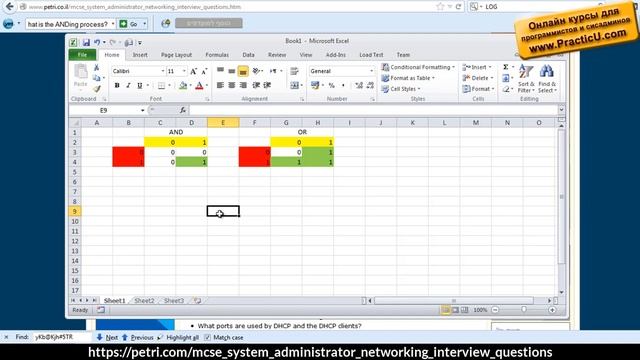Align text left in the cell
Image resolution: width=640 pixels, height=360 pixels.
(220, 85)
